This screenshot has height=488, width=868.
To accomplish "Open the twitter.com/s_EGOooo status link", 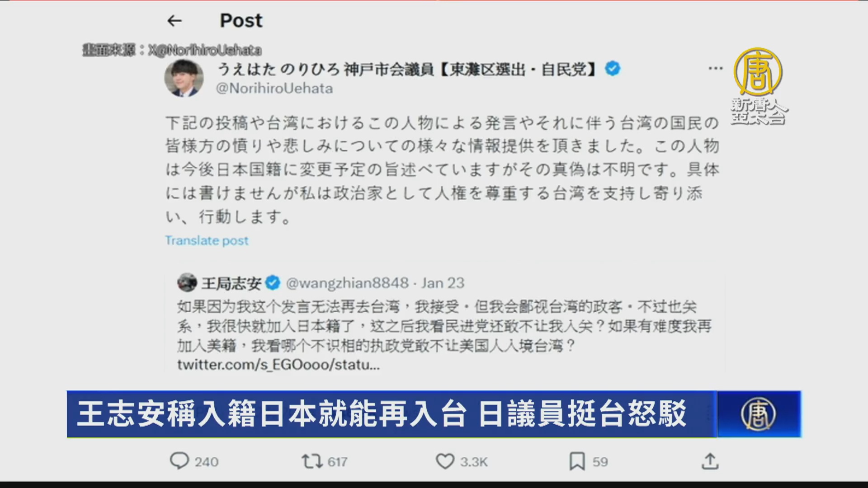I will tap(278, 365).
